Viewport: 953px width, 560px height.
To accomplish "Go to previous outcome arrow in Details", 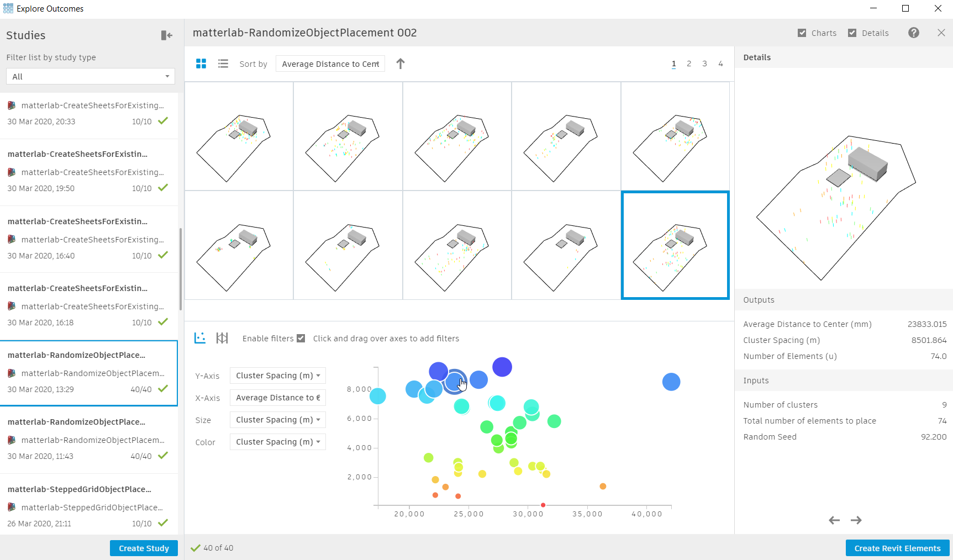I will [834, 520].
